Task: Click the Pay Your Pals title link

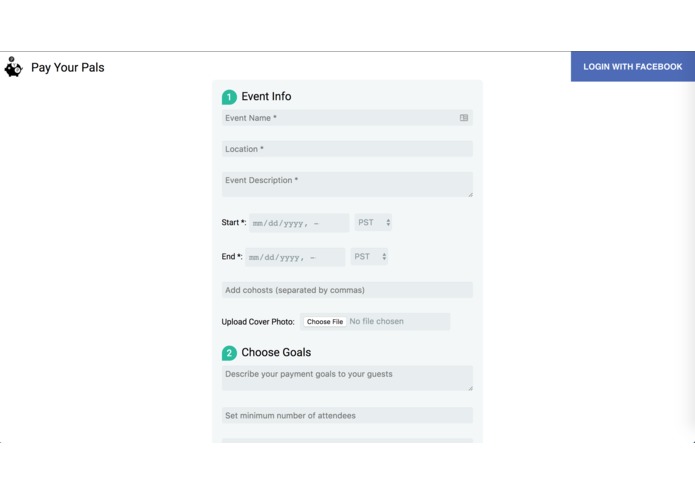Action: point(68,67)
